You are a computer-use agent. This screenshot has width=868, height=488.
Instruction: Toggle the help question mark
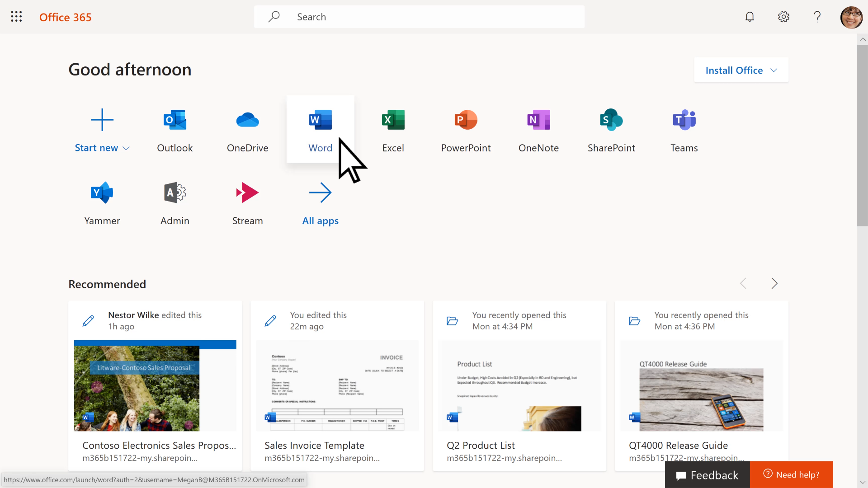(817, 16)
